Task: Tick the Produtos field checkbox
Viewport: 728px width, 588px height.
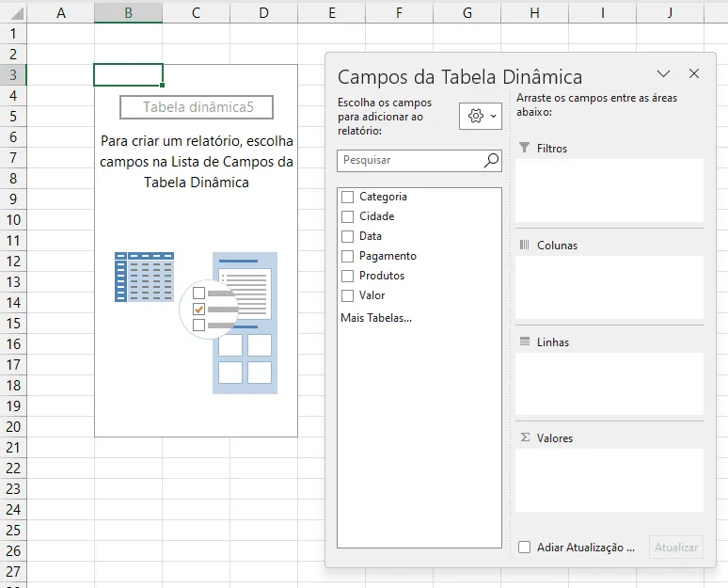Action: [x=347, y=276]
